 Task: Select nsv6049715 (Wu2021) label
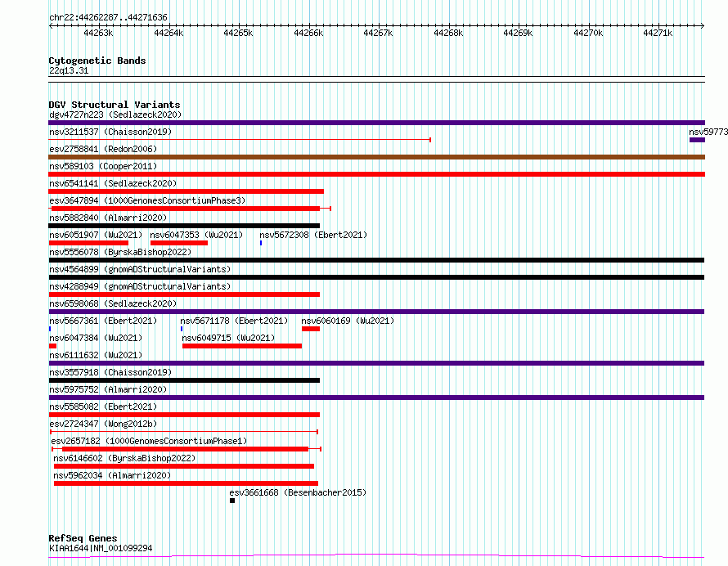(x=228, y=338)
